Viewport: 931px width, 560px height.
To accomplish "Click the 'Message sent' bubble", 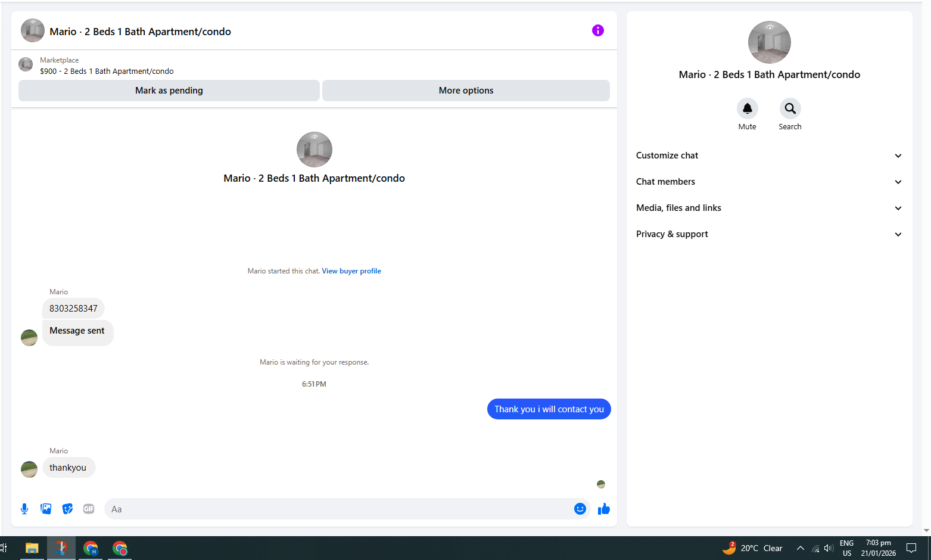I will tap(77, 332).
